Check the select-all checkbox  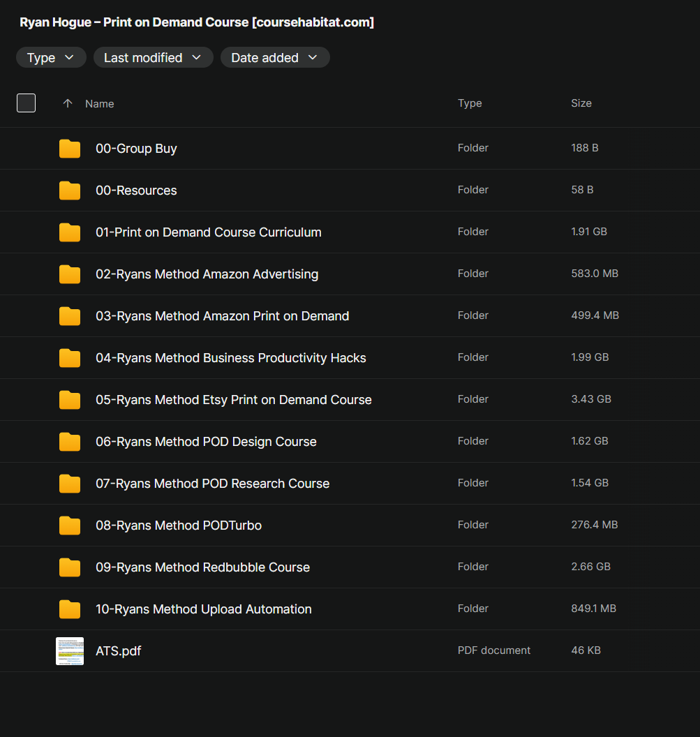coord(27,103)
